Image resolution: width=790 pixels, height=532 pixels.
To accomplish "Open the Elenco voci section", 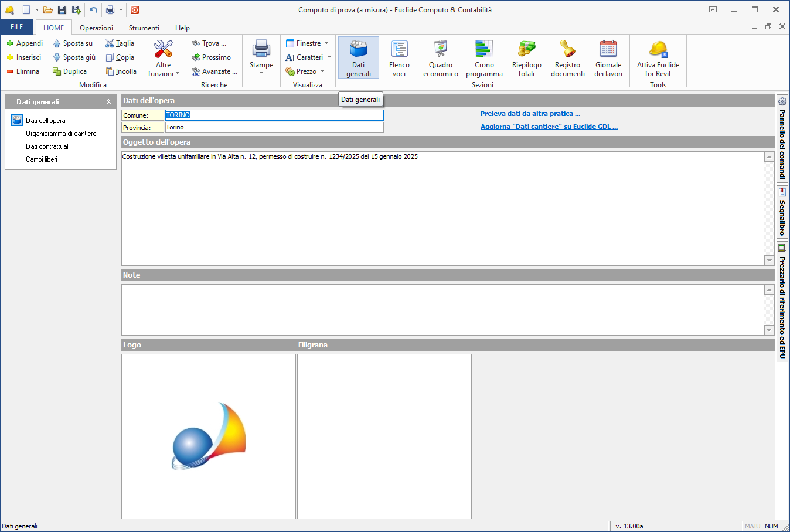I will 399,57.
